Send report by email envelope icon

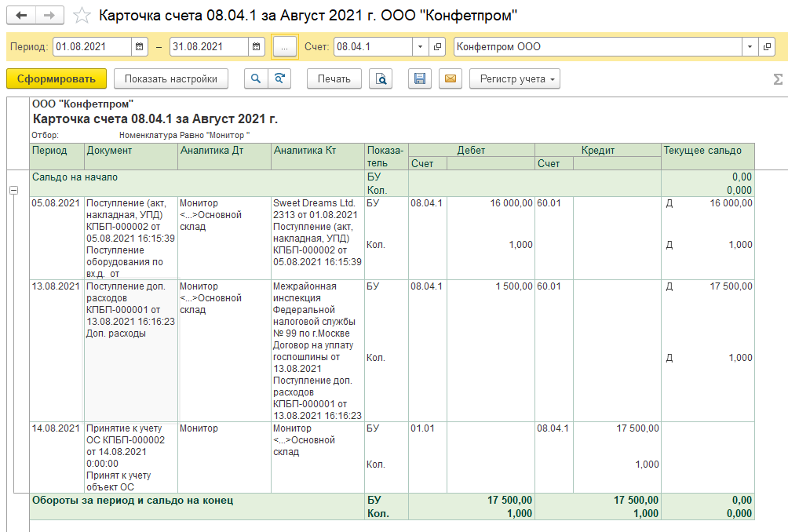pyautogui.click(x=450, y=78)
